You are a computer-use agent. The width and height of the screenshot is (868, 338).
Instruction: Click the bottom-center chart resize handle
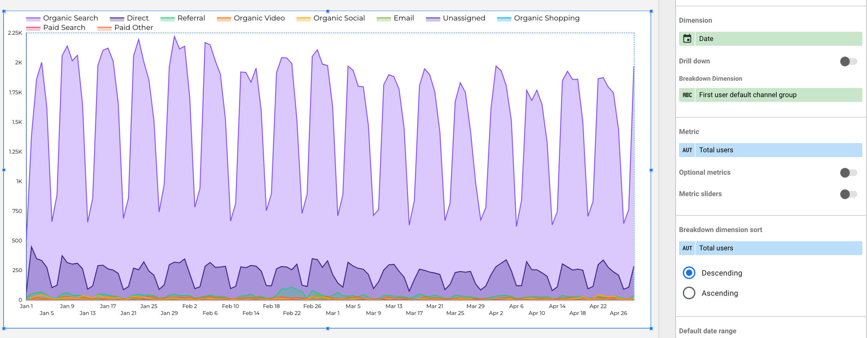click(x=328, y=329)
